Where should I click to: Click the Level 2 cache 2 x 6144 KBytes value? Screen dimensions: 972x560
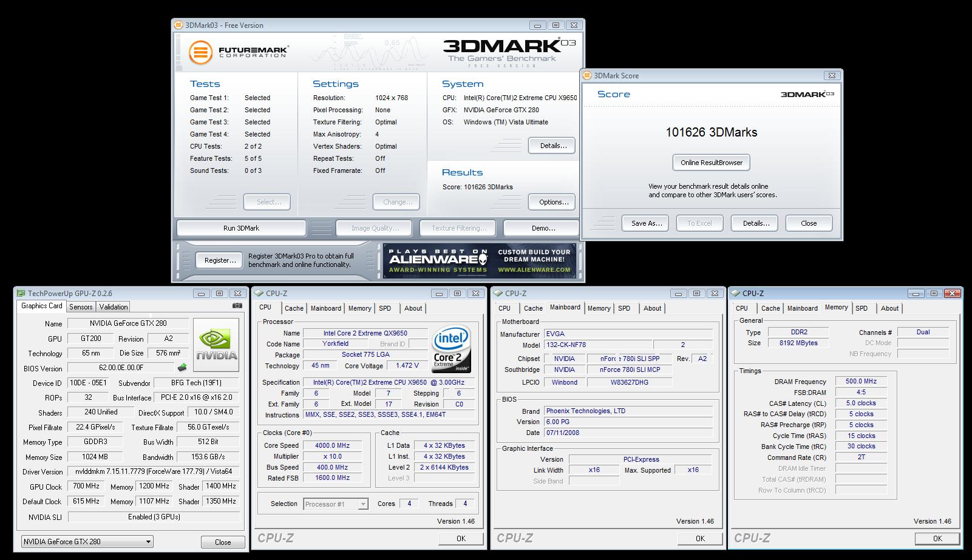tap(445, 467)
